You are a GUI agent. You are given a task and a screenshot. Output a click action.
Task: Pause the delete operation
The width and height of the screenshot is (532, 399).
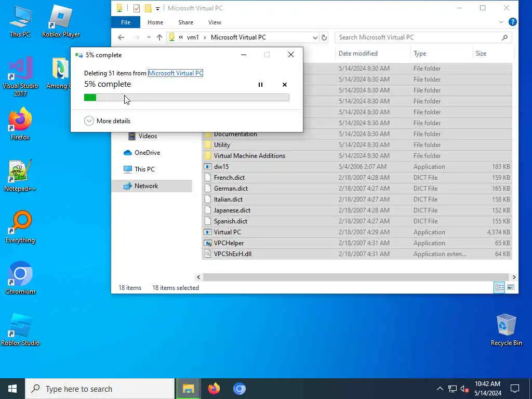pos(260,85)
